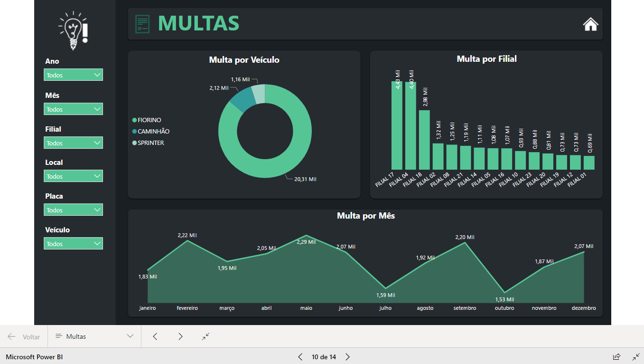This screenshot has height=364, width=644.
Task: Go to next report page in the page counter
Action: coord(347,357)
